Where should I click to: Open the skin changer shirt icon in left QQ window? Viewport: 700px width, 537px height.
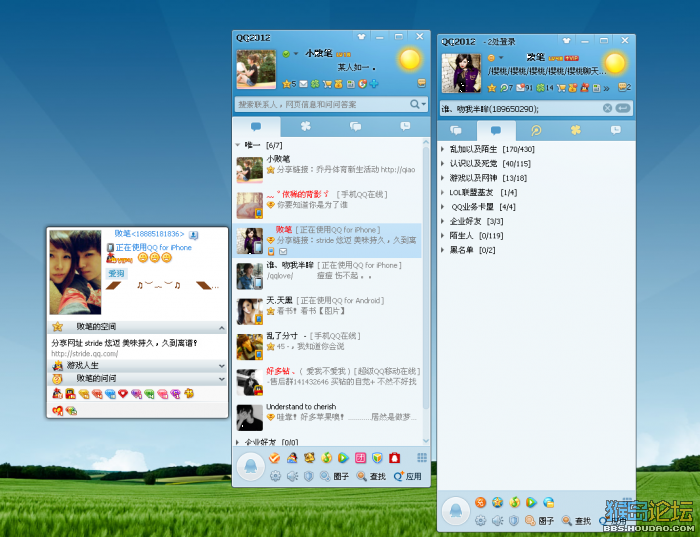pos(361,37)
